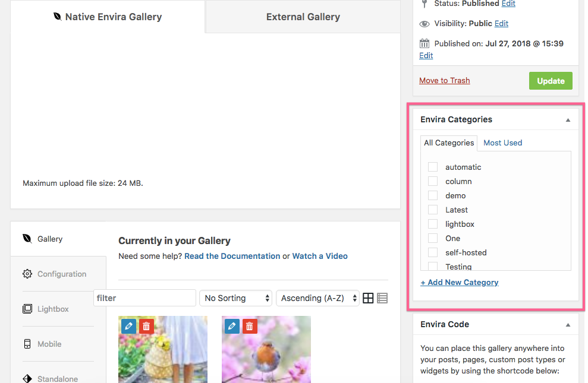Click the red trash icon on bird image

[x=250, y=326]
